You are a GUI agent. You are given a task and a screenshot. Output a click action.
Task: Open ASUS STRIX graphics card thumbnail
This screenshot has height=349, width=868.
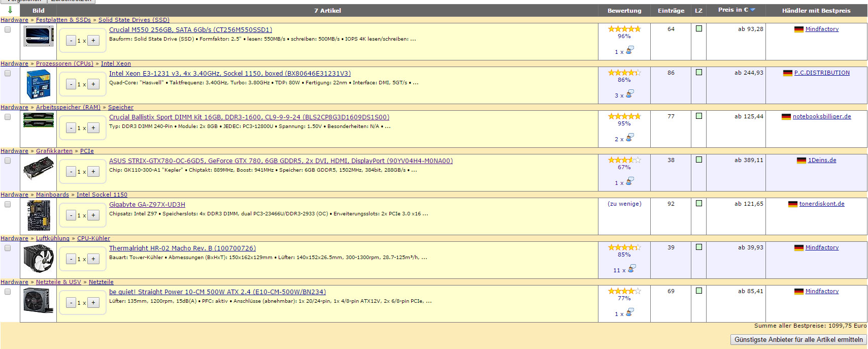point(39,168)
